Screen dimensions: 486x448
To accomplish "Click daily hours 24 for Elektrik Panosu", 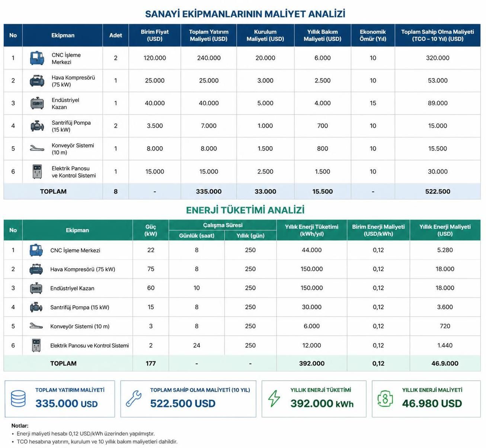I will (x=196, y=345).
